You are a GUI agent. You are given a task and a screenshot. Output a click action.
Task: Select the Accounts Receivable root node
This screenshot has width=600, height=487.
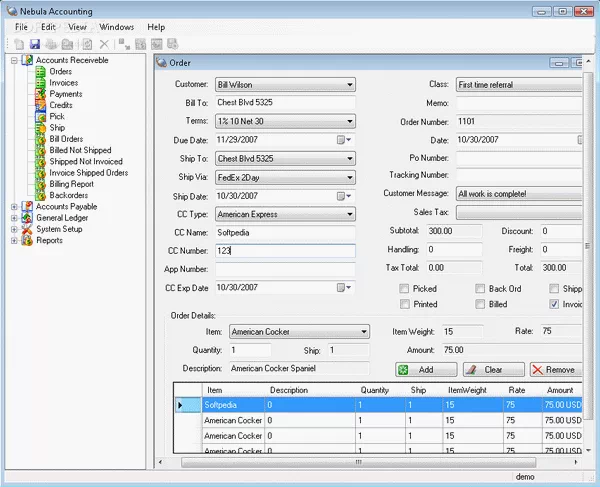[x=72, y=60]
